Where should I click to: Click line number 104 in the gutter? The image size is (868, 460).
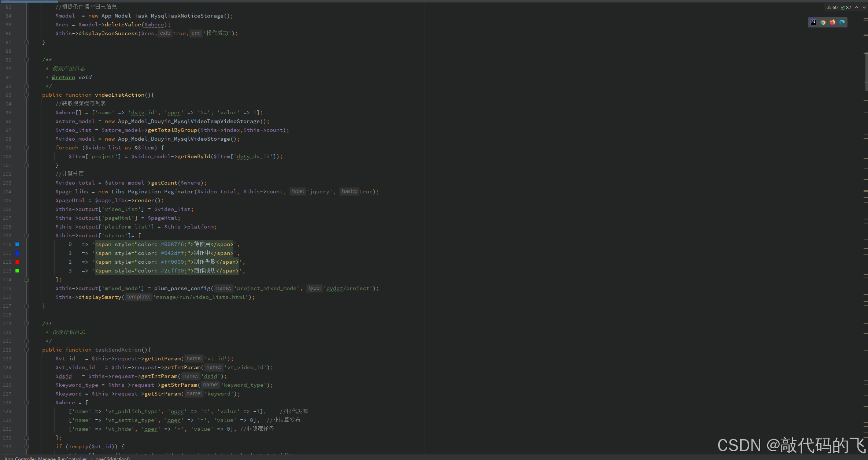(x=7, y=192)
